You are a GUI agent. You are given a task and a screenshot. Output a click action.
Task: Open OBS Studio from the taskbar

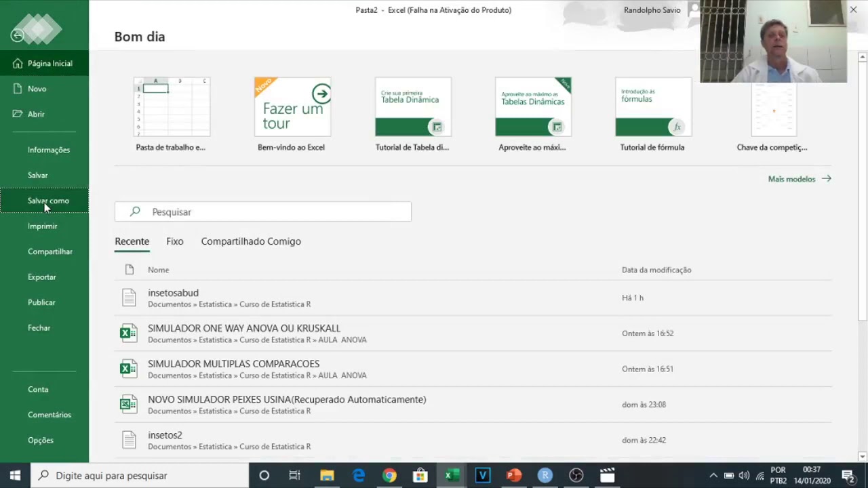[x=576, y=475]
